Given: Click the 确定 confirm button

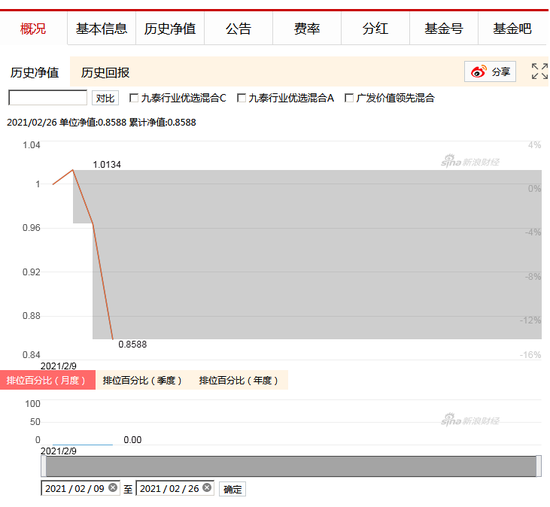Looking at the screenshot, I should (x=233, y=489).
